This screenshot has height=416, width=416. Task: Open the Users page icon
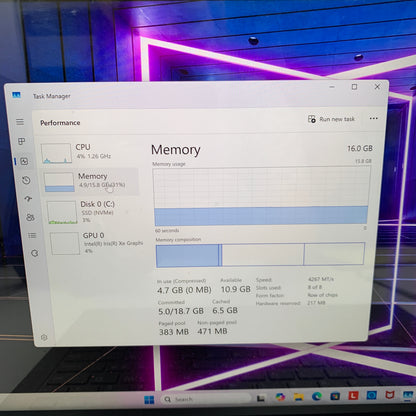click(30, 217)
